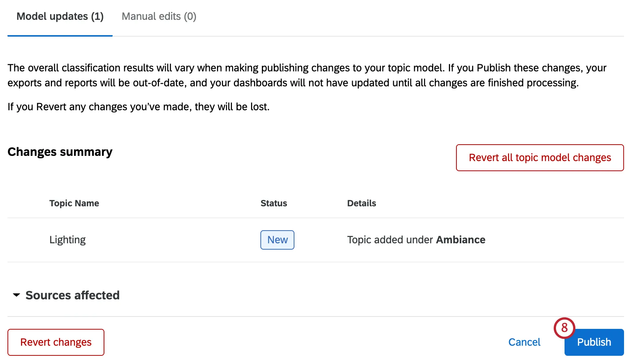Cancel the publish dialog
The height and width of the screenshot is (364, 636).
[524, 342]
